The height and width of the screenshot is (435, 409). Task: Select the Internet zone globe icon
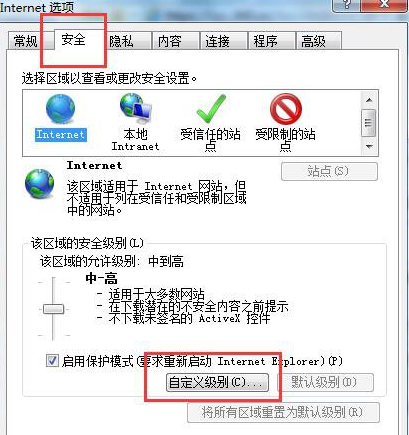tap(60, 109)
